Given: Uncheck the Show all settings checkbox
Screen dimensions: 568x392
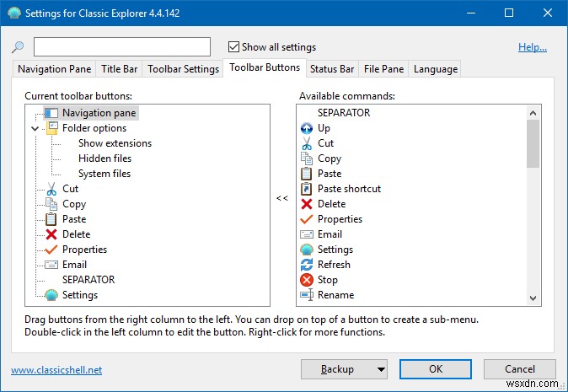Looking at the screenshot, I should pos(234,47).
